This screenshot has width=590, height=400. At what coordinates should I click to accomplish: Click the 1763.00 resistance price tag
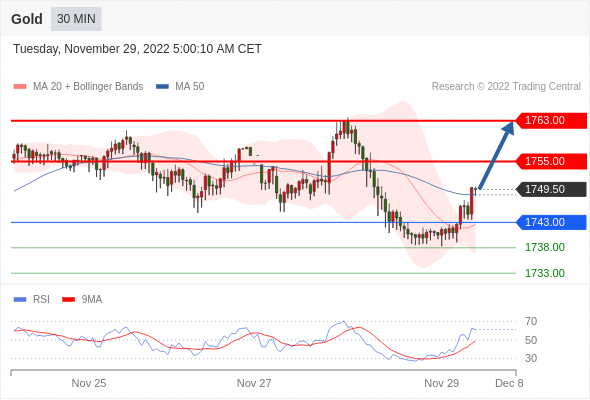550,120
